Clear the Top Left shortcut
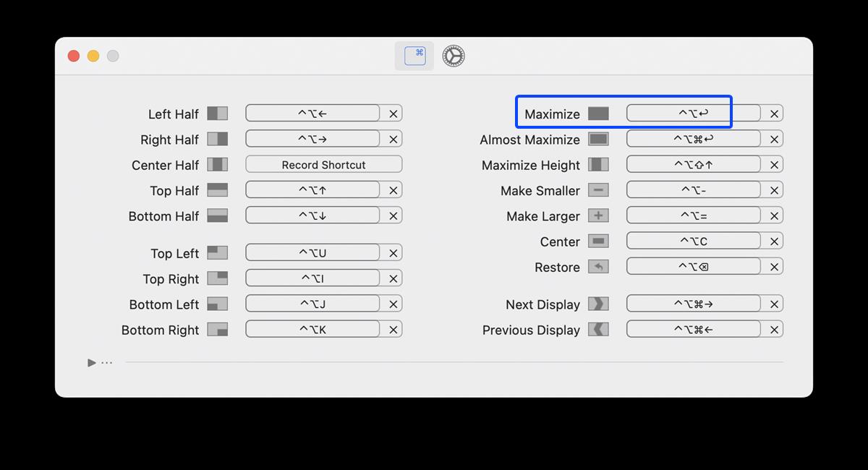The height and width of the screenshot is (470, 868). pyautogui.click(x=393, y=253)
